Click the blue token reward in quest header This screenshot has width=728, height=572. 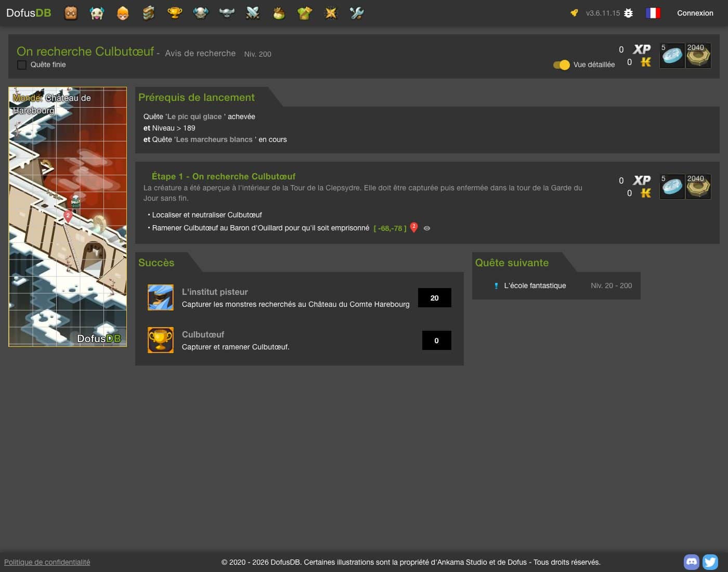pyautogui.click(x=672, y=56)
